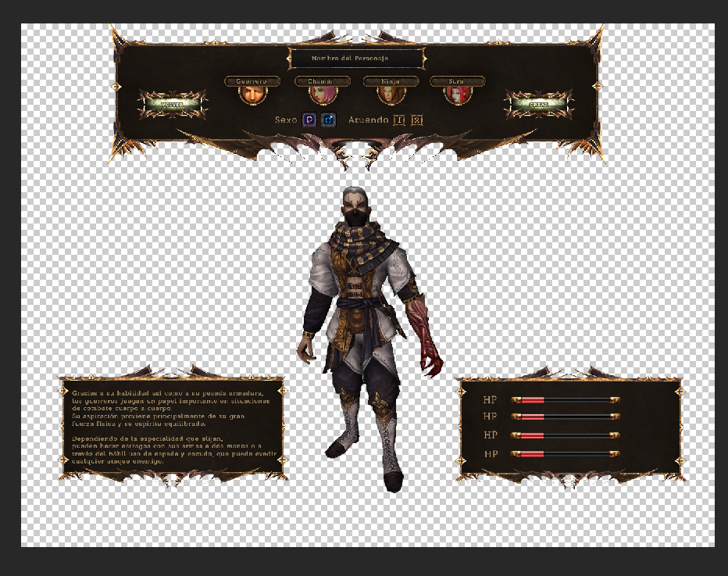Click the topmost HP stat bar
Viewport: 728px width, 576px height.
click(x=566, y=399)
